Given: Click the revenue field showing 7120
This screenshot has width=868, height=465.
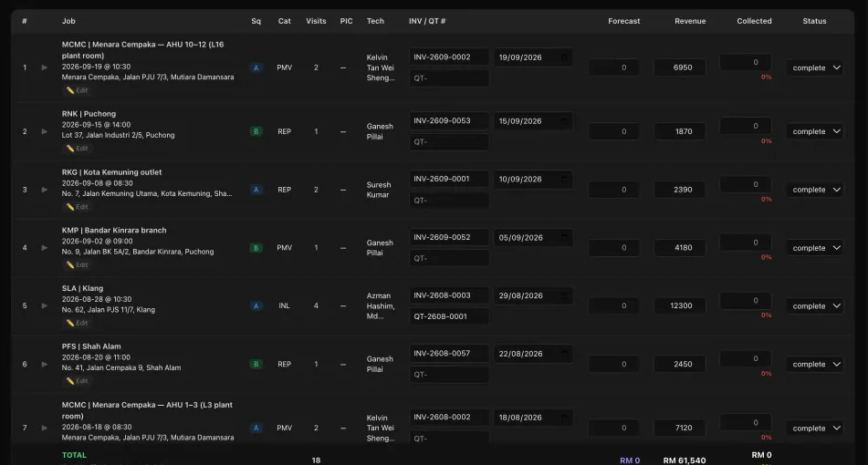Looking at the screenshot, I should [x=680, y=428].
